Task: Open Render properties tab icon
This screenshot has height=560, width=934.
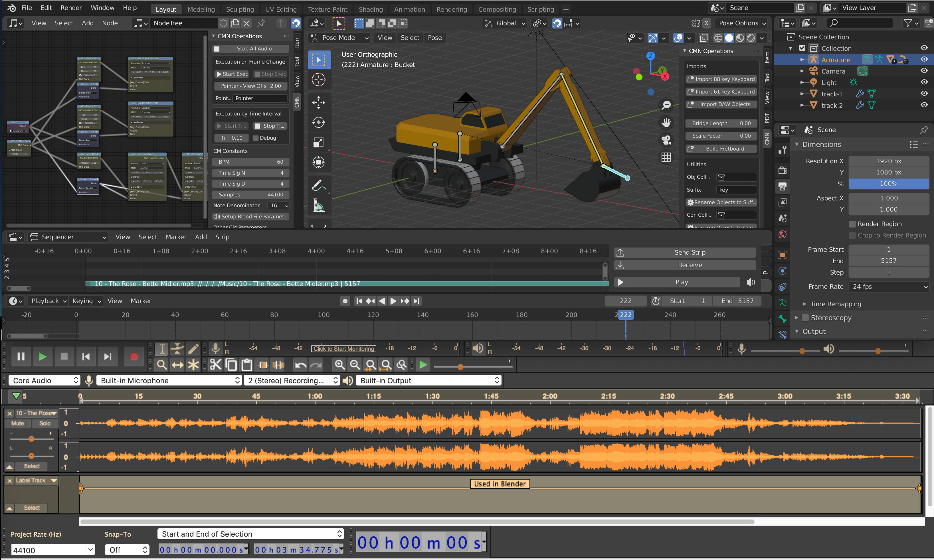Action: 783,170
